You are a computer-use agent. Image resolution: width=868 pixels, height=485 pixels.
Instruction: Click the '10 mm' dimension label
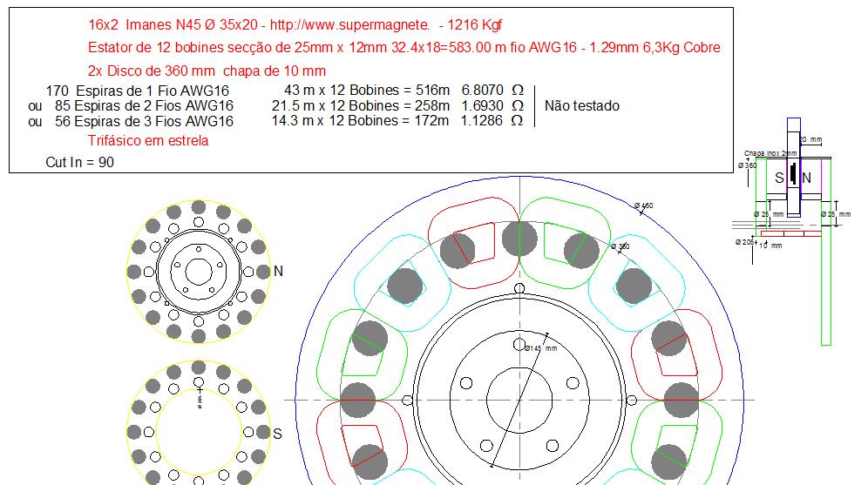(770, 246)
